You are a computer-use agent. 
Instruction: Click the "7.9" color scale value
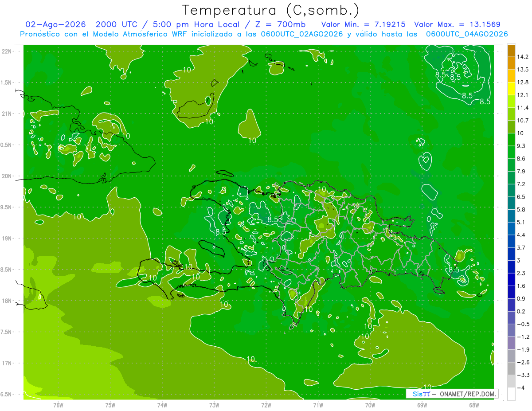coord(521,171)
